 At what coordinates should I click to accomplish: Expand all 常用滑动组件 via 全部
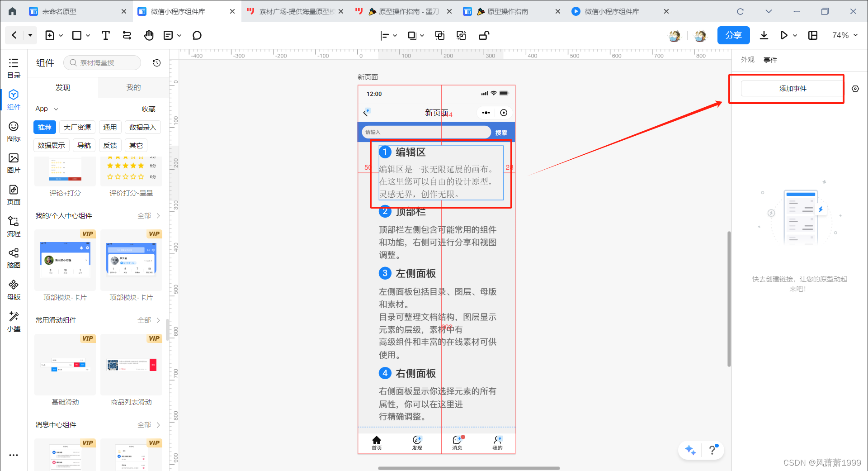pyautogui.click(x=149, y=320)
